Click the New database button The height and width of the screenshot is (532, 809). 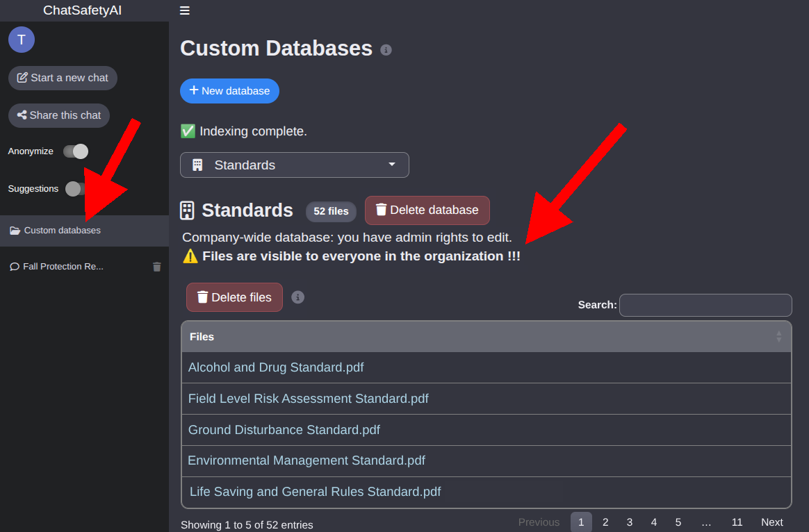(x=229, y=91)
